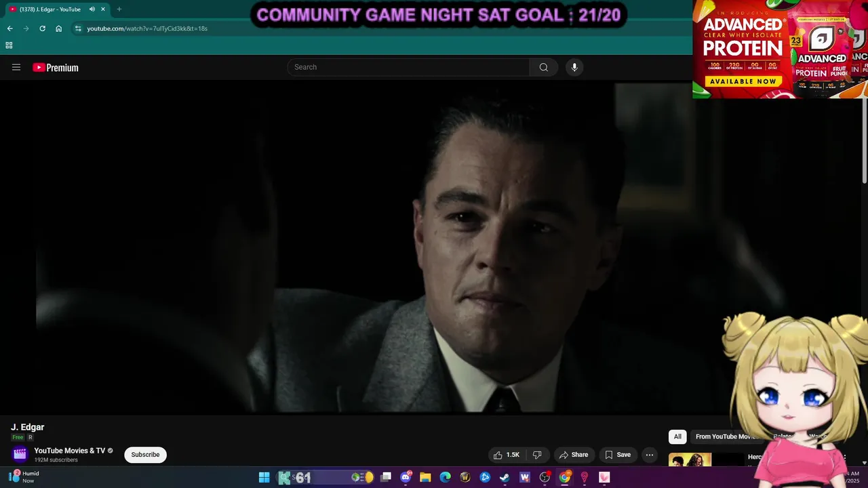The image size is (868, 488).
Task: Switch to Chrome in taskbar
Action: point(564,477)
